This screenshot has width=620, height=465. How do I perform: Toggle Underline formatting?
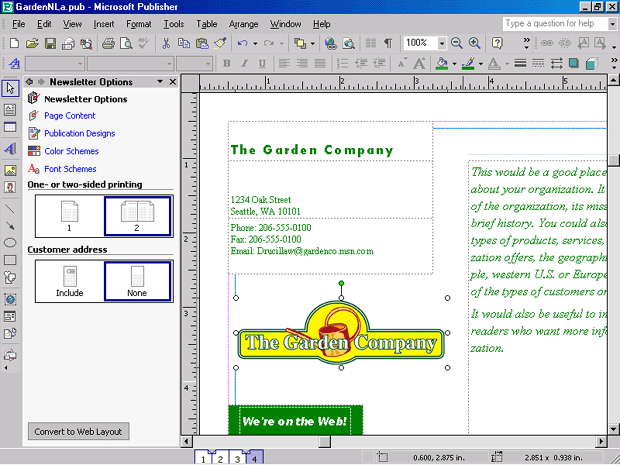tap(262, 63)
